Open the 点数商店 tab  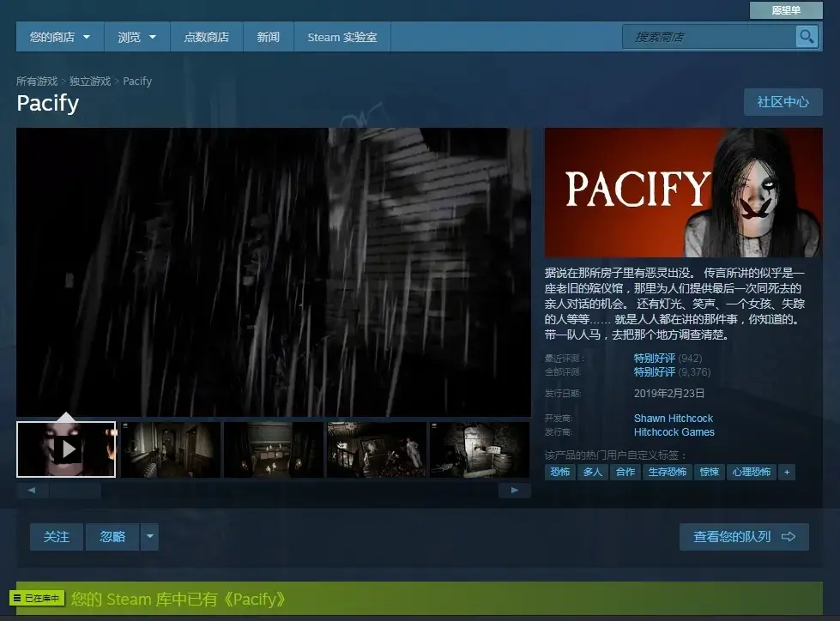[206, 37]
